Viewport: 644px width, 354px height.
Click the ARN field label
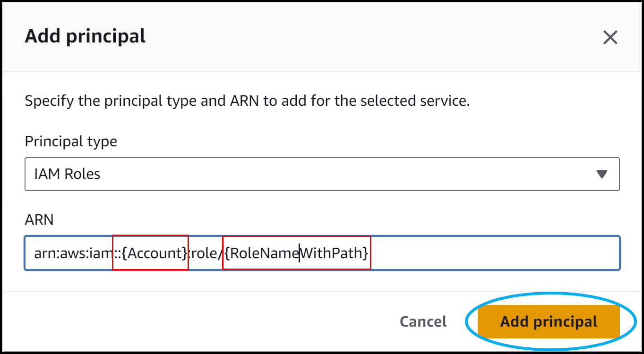point(39,219)
